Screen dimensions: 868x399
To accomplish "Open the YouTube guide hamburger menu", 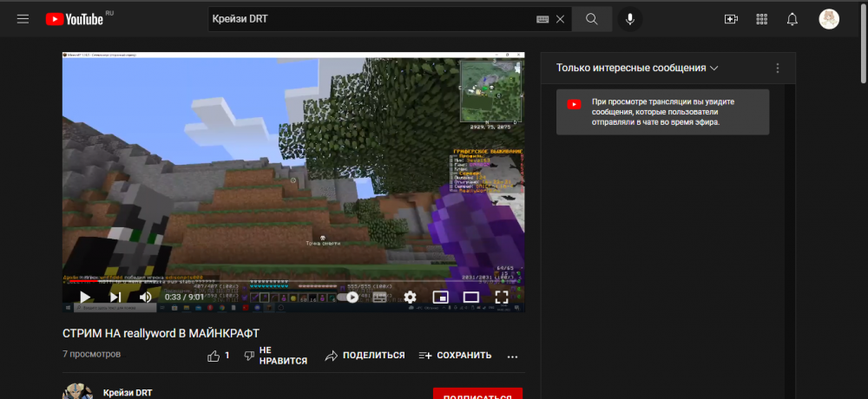I will (23, 19).
